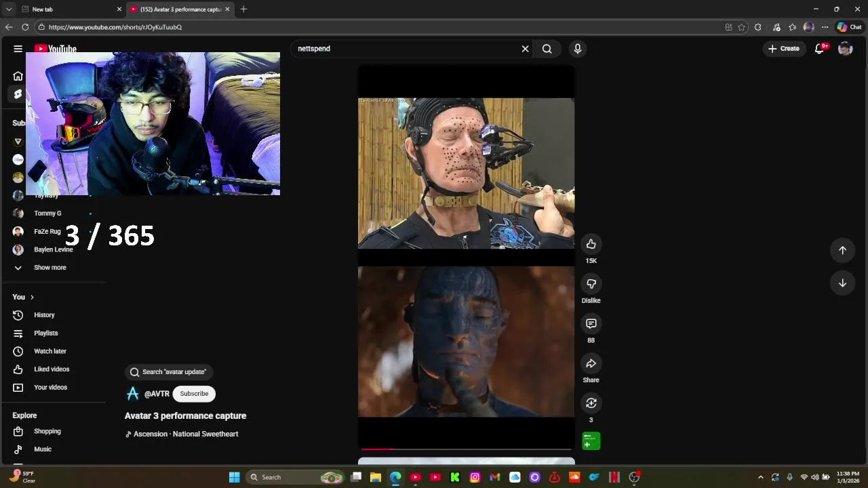
Task: Open the green sound thumbnail below Remix
Action: (x=591, y=441)
